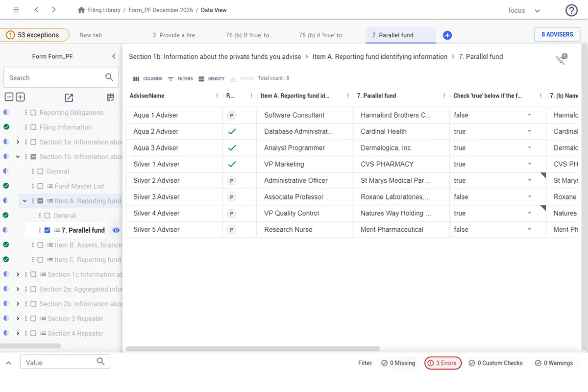Click the collapse all tree icon
Viewport: 588px width, 392px height.
click(x=8, y=97)
